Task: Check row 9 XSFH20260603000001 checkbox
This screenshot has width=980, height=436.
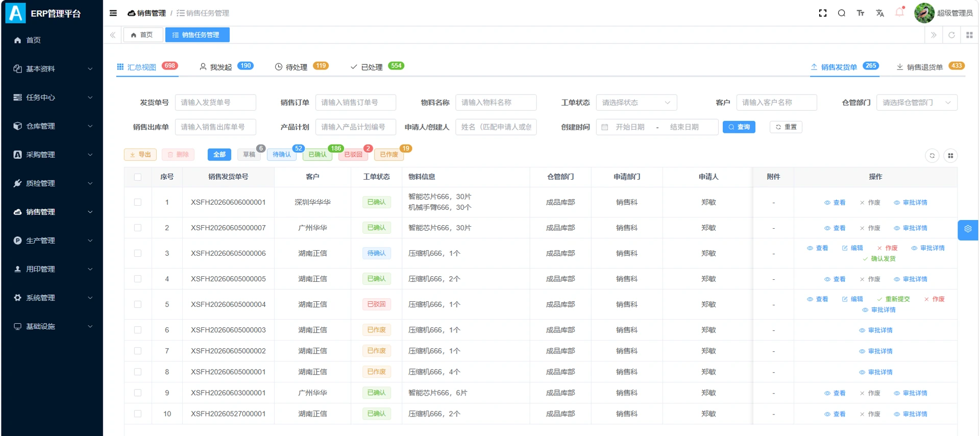Action: pos(138,393)
